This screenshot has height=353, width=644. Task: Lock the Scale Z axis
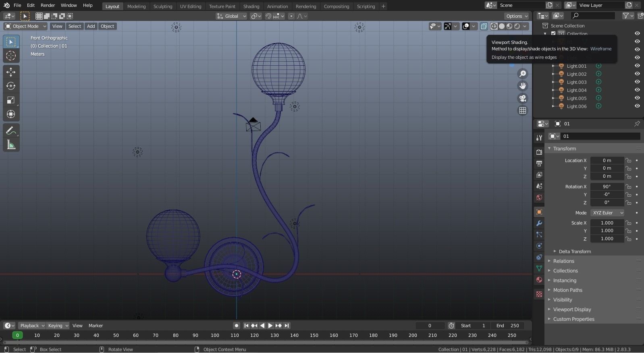pos(628,239)
